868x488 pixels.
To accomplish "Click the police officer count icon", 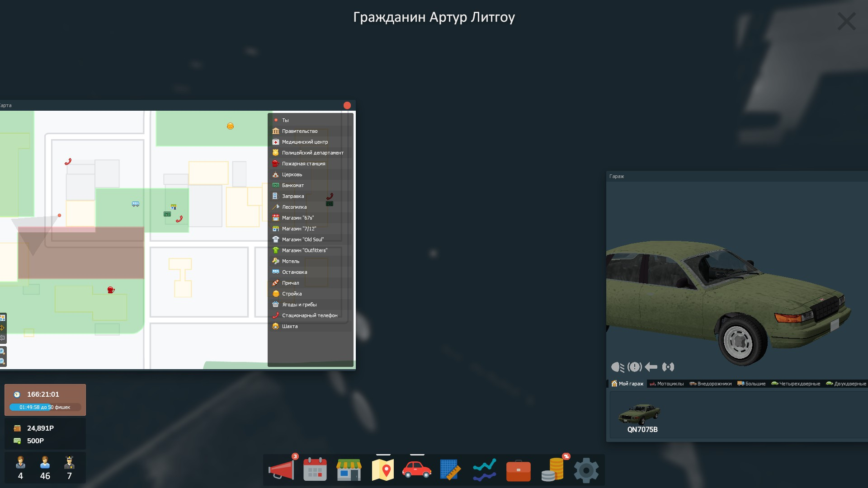I will click(x=69, y=462).
